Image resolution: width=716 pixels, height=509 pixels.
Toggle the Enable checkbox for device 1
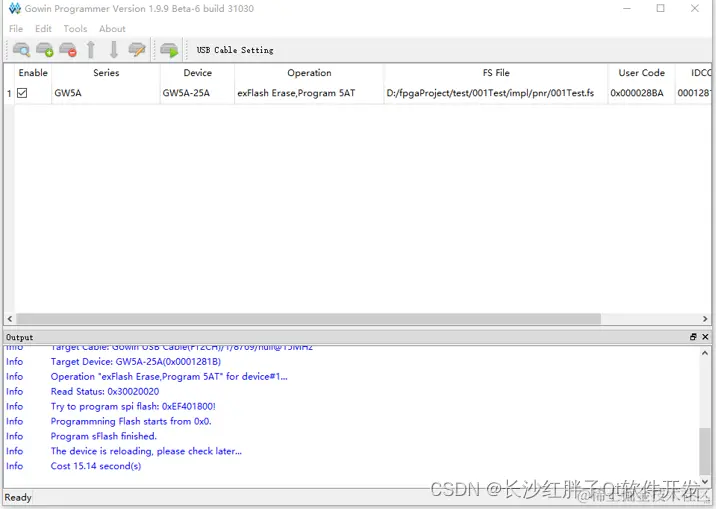[22, 93]
